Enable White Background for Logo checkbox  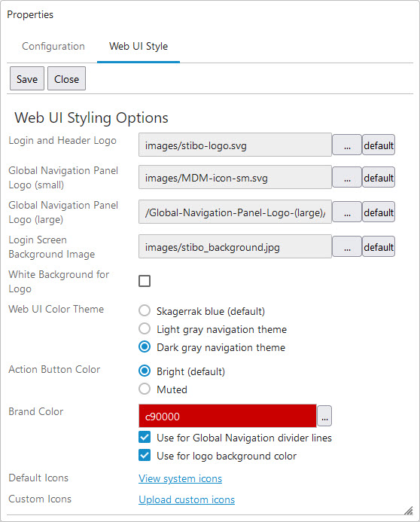tap(145, 281)
